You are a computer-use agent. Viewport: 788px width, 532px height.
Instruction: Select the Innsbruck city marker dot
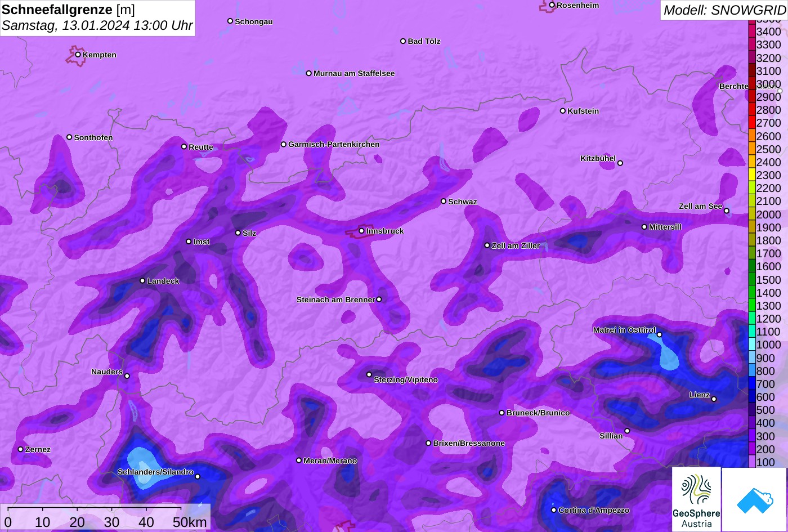361,231
